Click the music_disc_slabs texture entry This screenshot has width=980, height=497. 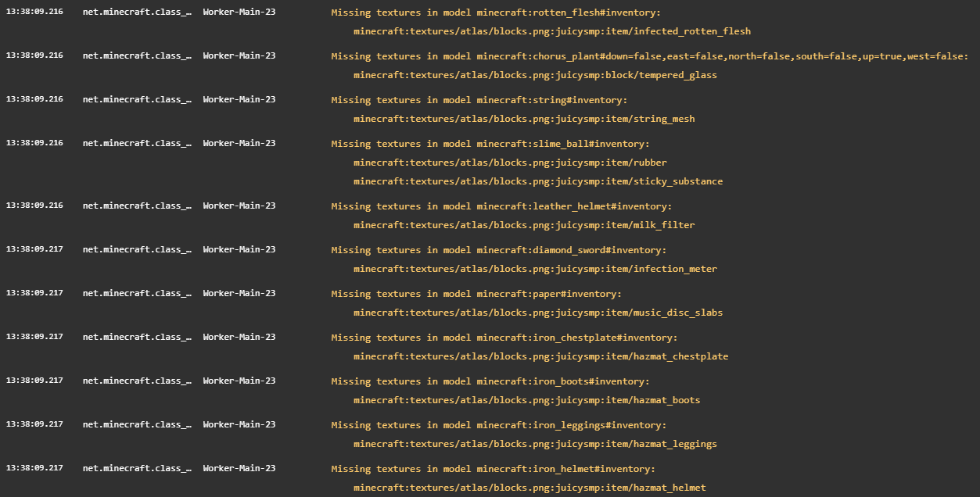tap(538, 313)
